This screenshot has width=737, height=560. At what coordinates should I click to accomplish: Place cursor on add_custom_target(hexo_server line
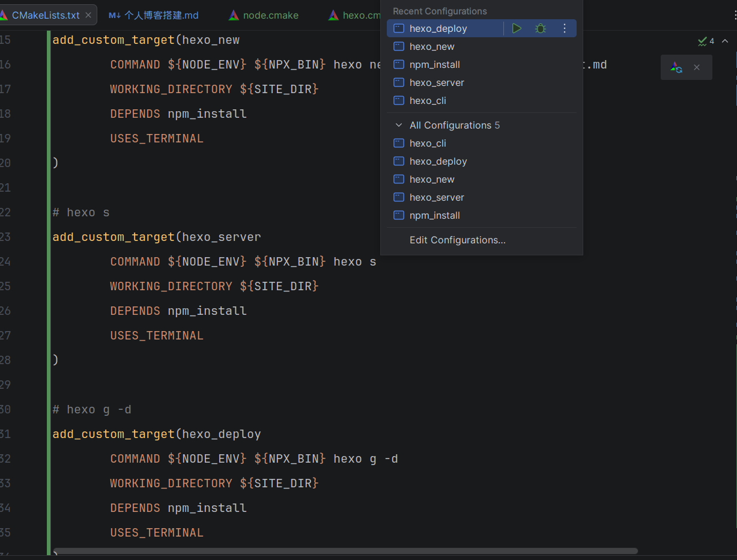[157, 237]
